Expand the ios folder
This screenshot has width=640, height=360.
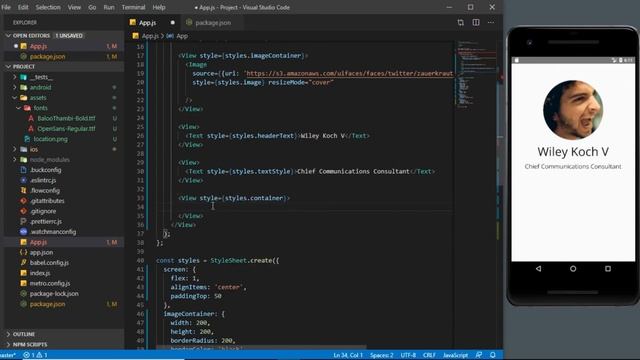tap(33, 149)
